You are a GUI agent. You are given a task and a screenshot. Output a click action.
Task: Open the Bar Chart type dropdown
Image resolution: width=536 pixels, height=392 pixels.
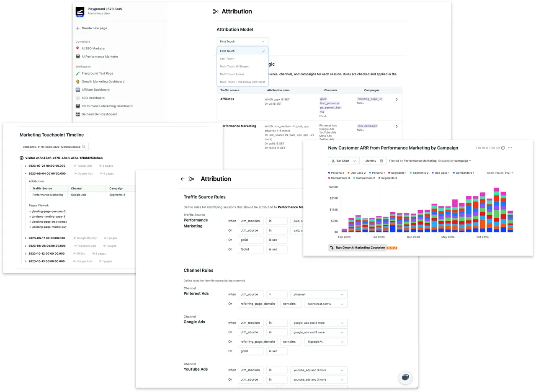coord(344,161)
